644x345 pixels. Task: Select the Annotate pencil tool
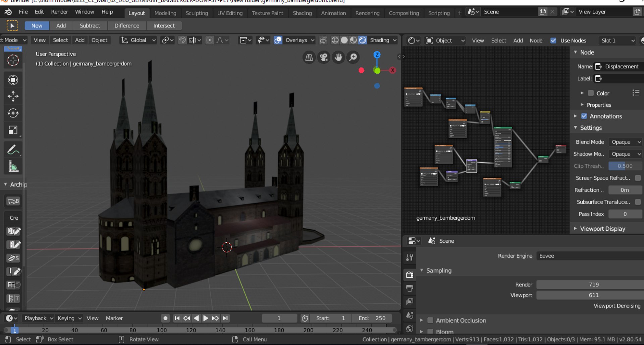coord(13,150)
